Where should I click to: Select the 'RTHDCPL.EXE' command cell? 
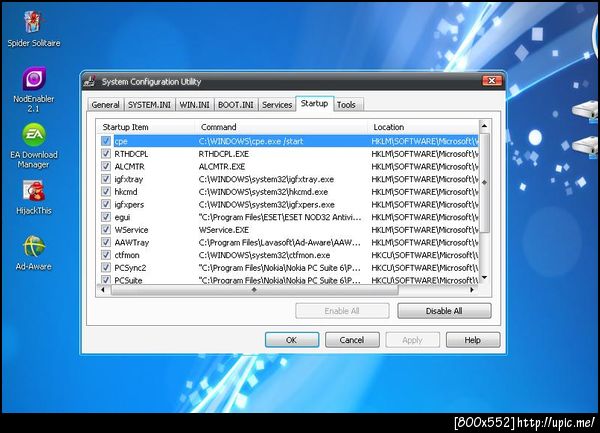coord(224,154)
